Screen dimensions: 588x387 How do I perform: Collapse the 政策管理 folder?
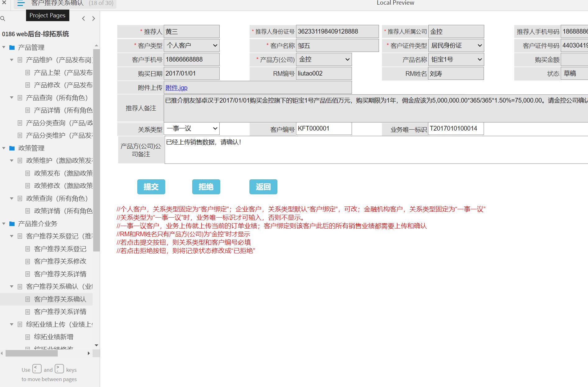4,148
